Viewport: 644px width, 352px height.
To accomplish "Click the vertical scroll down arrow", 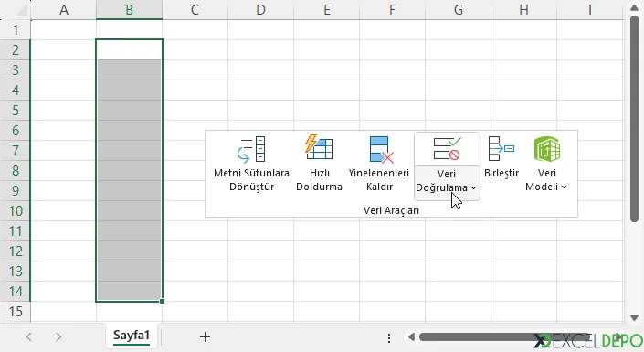I will pyautogui.click(x=634, y=317).
